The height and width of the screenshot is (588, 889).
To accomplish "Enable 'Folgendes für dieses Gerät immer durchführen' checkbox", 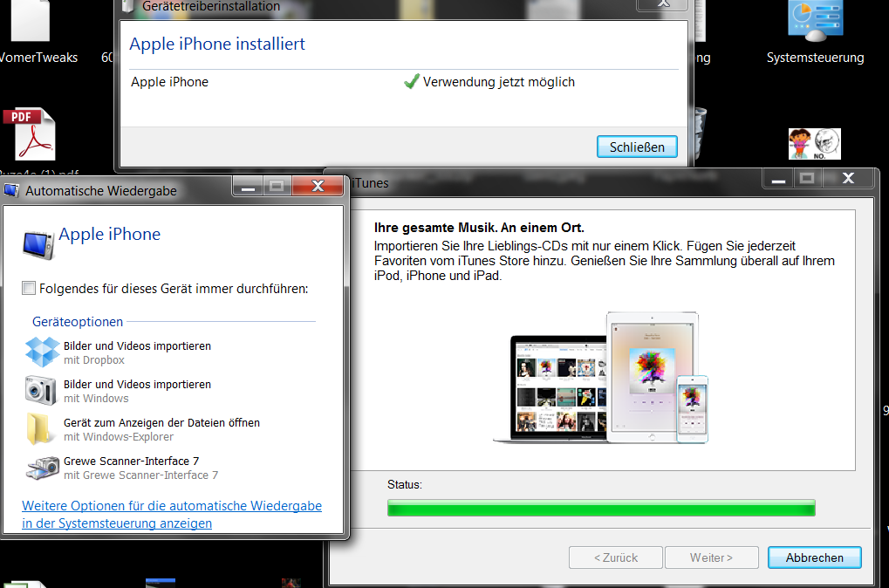I will coord(30,288).
